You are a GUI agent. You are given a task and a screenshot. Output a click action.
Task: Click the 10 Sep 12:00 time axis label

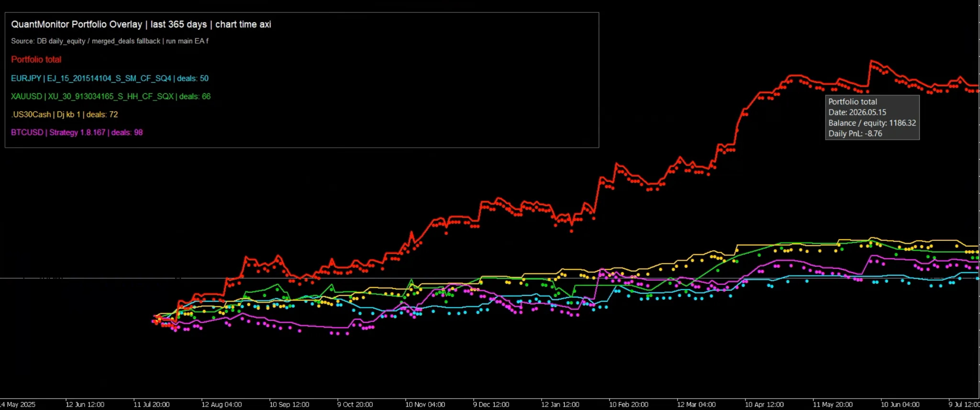click(x=289, y=405)
